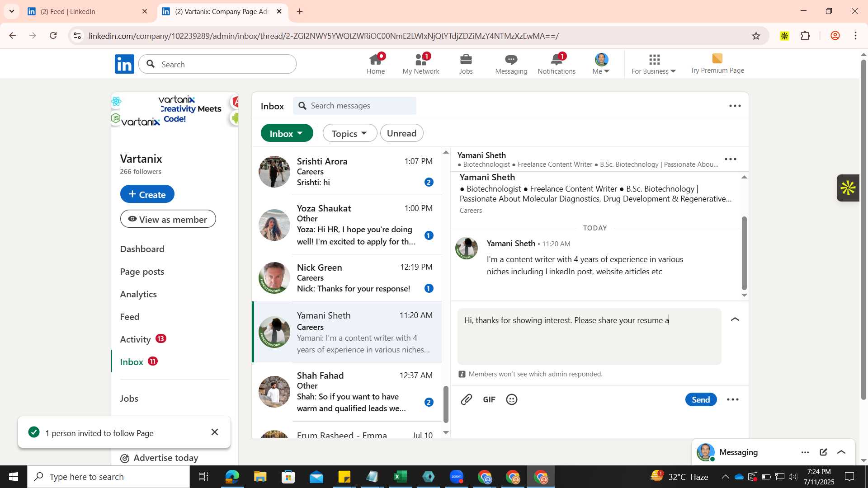The image size is (868, 488).
Task: Open Excel from the taskbar
Action: [400, 477]
